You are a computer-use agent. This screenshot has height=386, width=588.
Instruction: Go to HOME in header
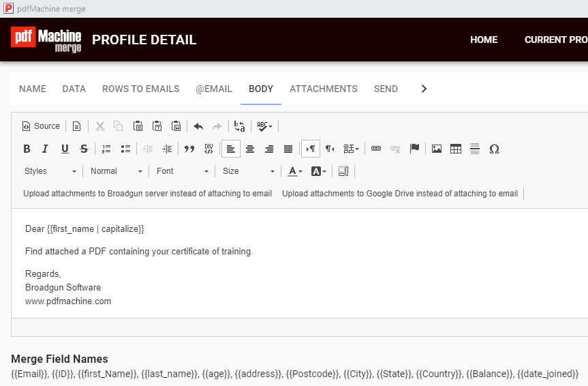pyautogui.click(x=484, y=40)
